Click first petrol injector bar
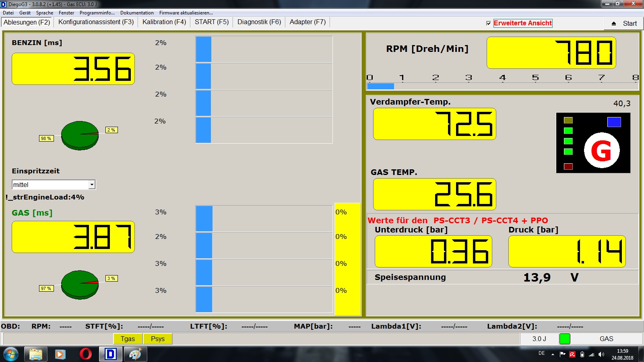 [x=264, y=49]
